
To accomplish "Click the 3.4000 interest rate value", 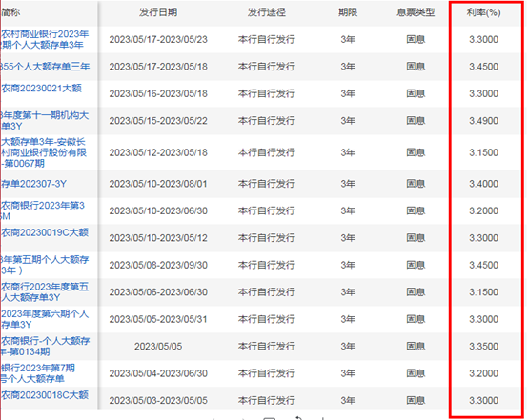I will (483, 184).
